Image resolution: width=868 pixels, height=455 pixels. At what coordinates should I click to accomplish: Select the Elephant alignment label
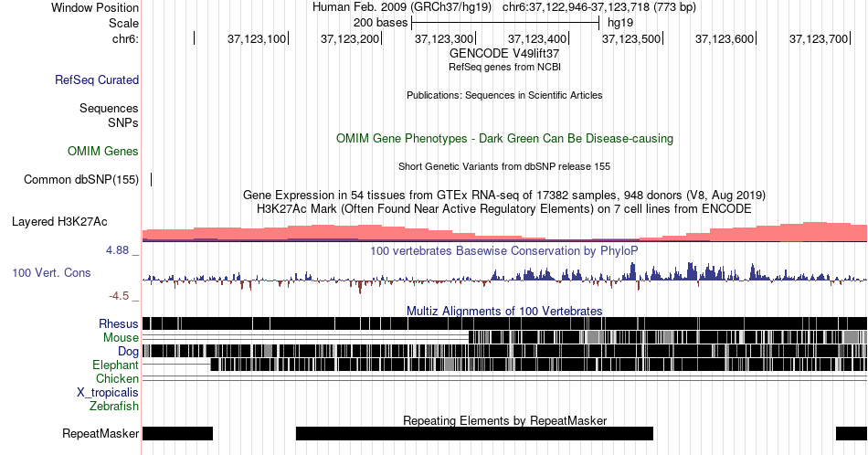coord(116,365)
